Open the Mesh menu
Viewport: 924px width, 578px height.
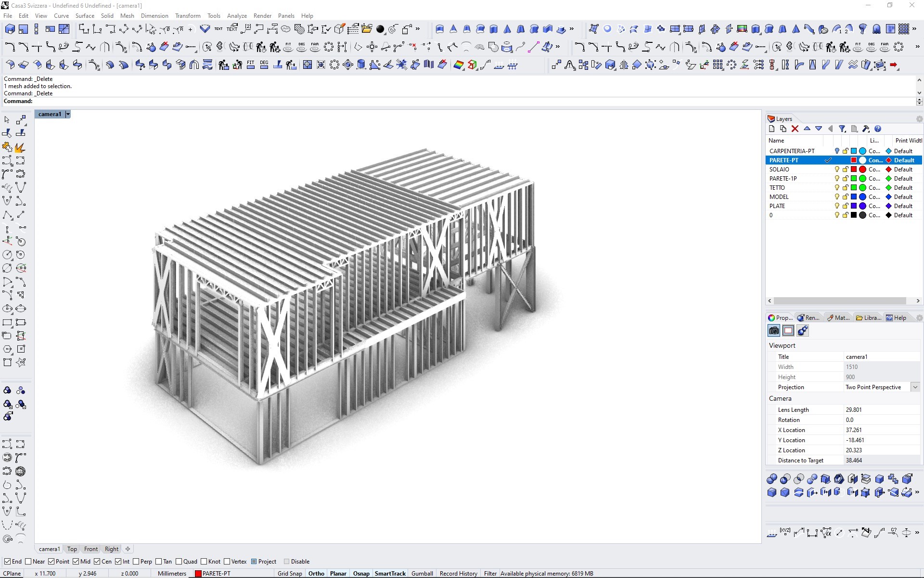pos(127,16)
